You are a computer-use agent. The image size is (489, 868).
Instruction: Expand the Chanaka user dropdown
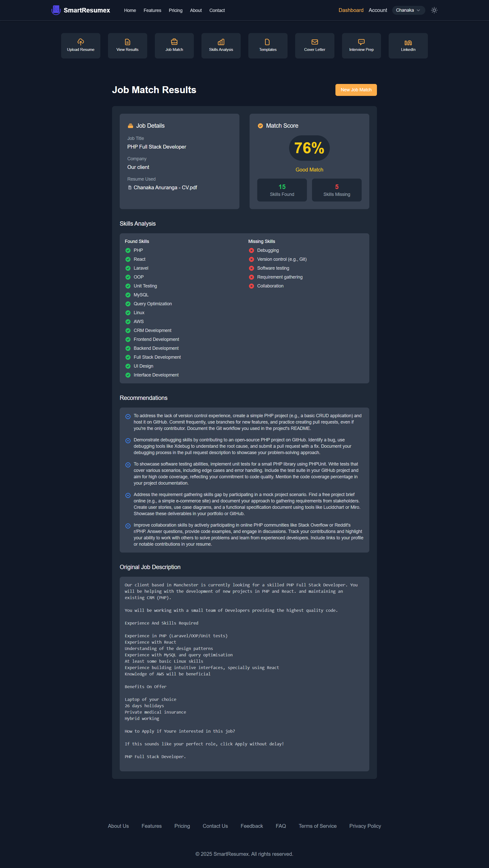[408, 10]
